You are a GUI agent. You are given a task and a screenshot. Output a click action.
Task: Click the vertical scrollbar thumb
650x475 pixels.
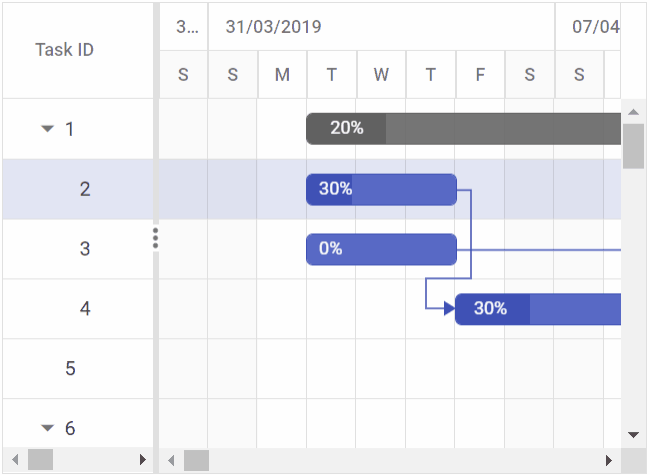pos(634,146)
